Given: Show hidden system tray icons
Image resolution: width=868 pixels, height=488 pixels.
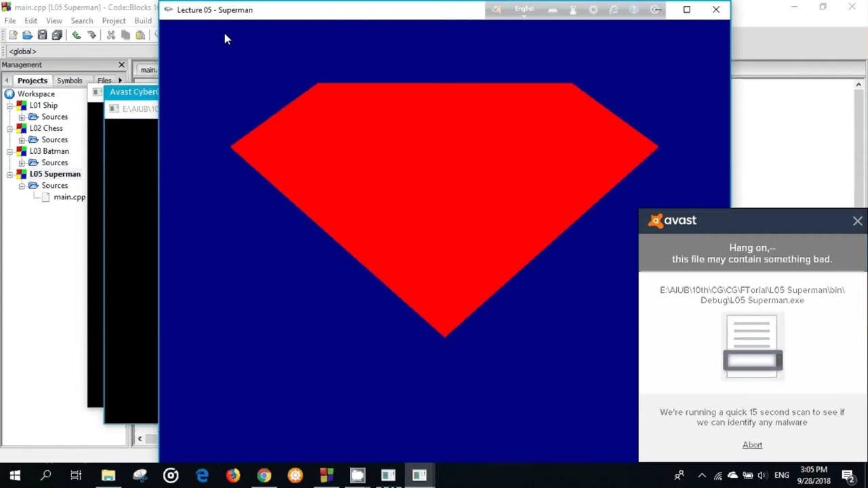Looking at the screenshot, I should (702, 475).
